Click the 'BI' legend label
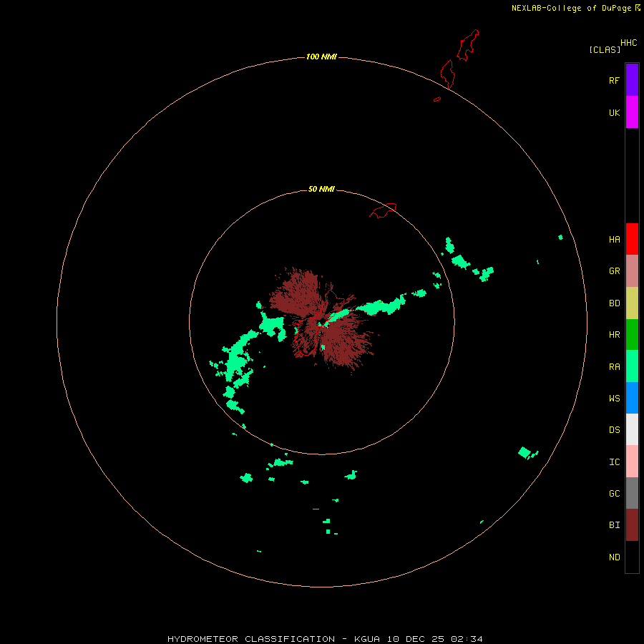The width and height of the screenshot is (644, 644). (614, 525)
